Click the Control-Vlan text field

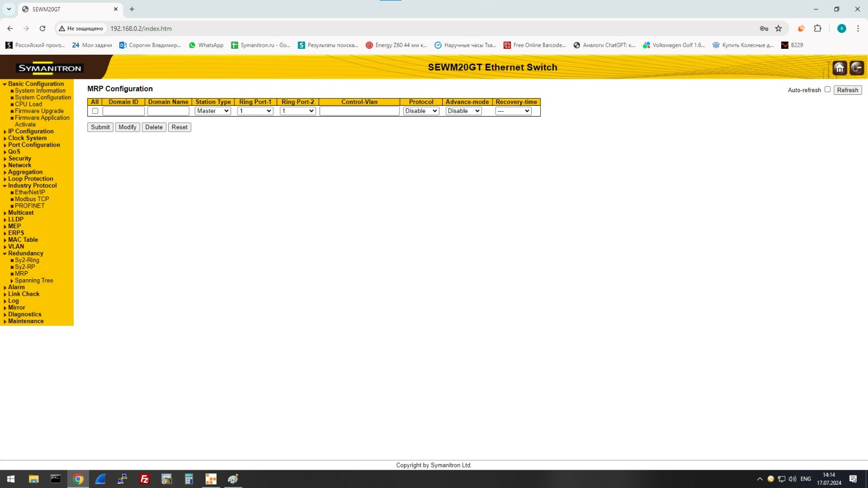(359, 111)
